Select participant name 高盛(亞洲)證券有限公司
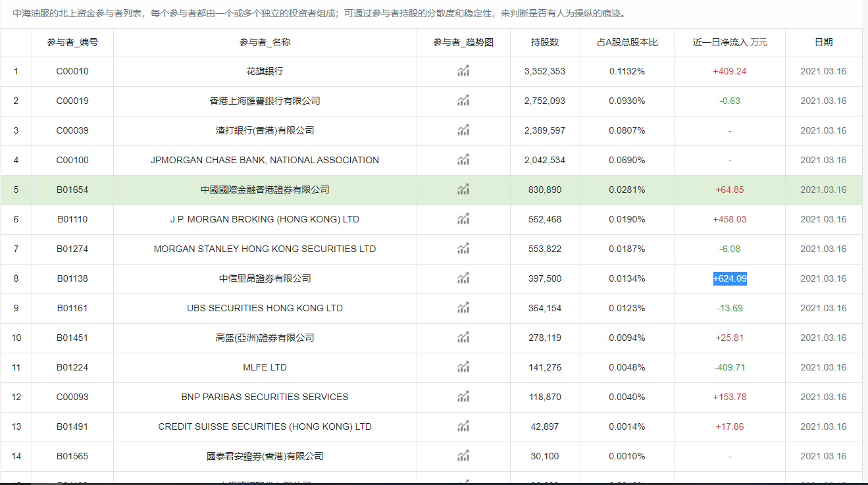868x485 pixels. [x=265, y=338]
